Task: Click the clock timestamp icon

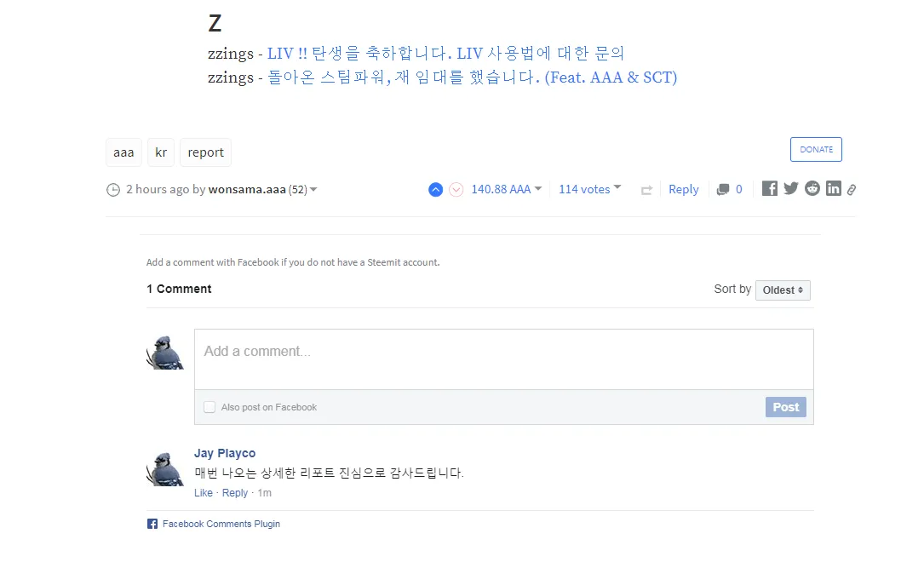Action: [113, 190]
